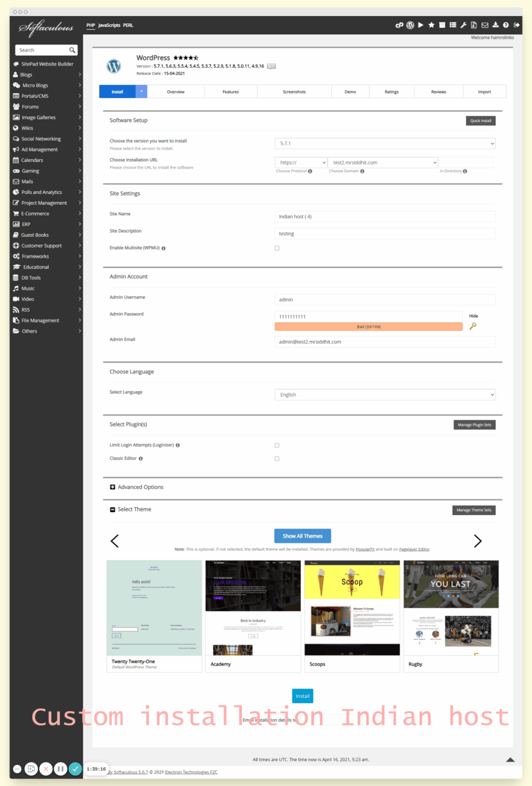532x786 pixels.
Task: Click the next themes right arrow
Action: tap(477, 541)
